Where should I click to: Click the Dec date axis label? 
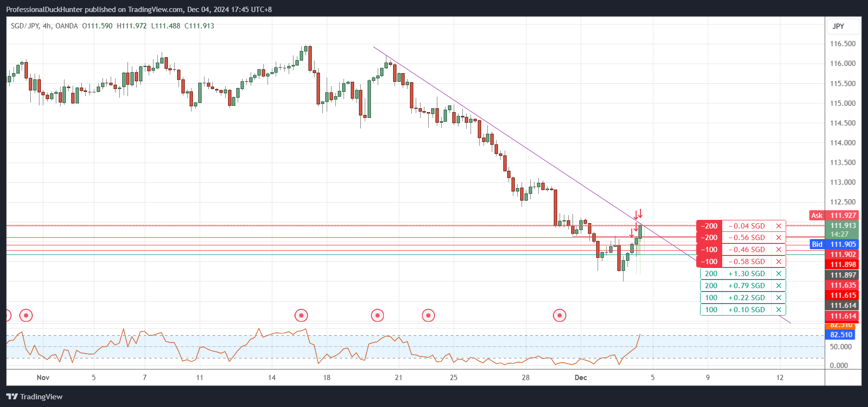point(581,378)
